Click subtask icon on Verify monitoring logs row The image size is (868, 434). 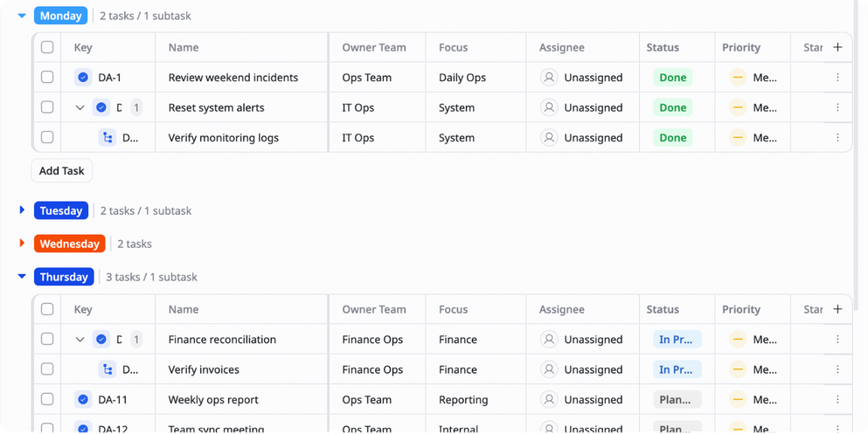point(108,138)
